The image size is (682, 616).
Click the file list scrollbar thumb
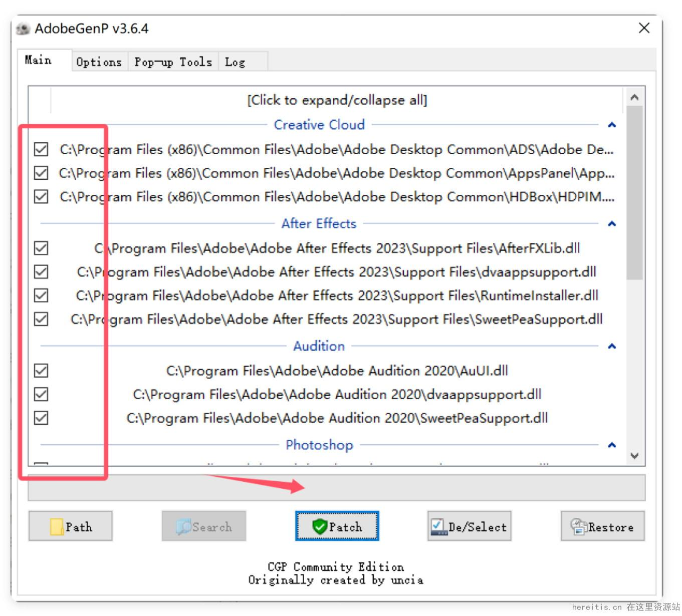tap(634, 193)
